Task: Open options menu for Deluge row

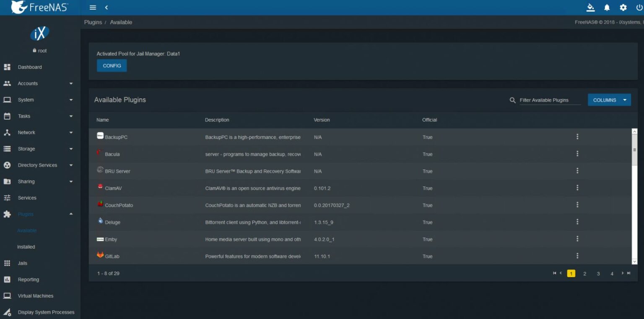Action: [x=577, y=222]
